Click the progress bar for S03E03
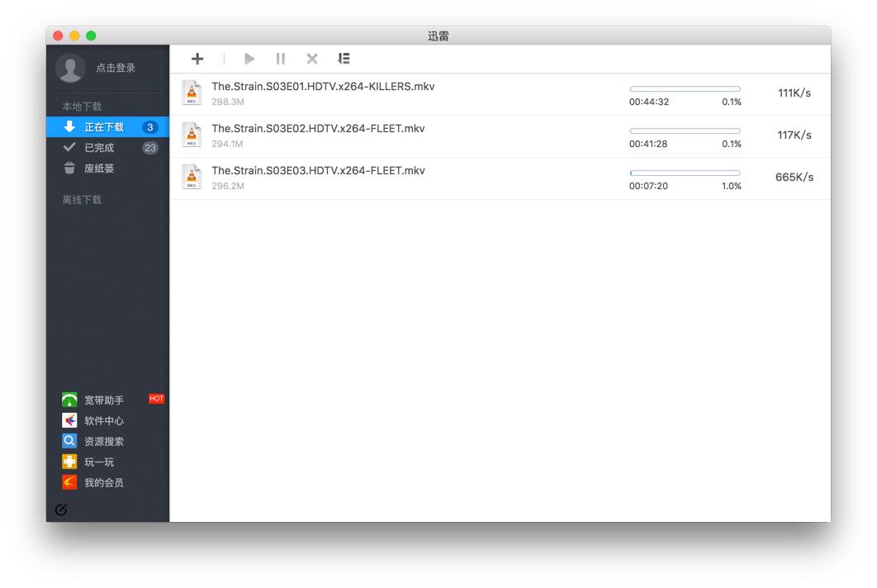The width and height of the screenshot is (877, 588). click(685, 173)
